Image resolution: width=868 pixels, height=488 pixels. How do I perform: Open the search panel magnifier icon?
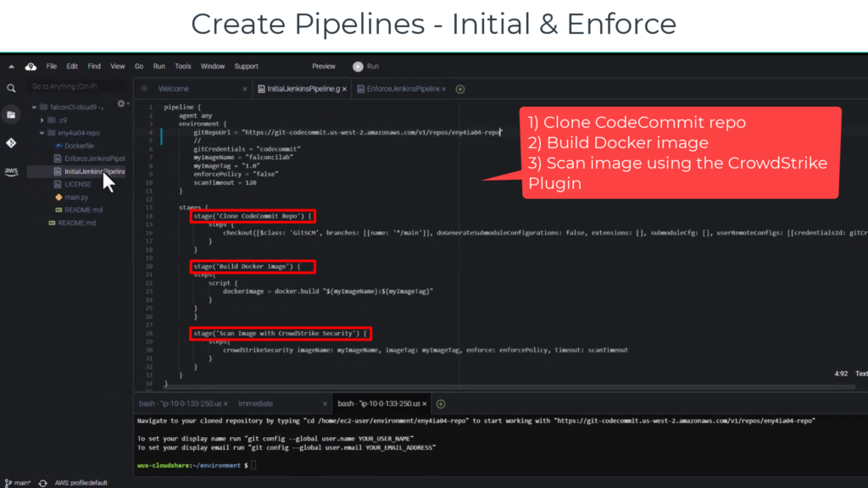pyautogui.click(x=11, y=88)
